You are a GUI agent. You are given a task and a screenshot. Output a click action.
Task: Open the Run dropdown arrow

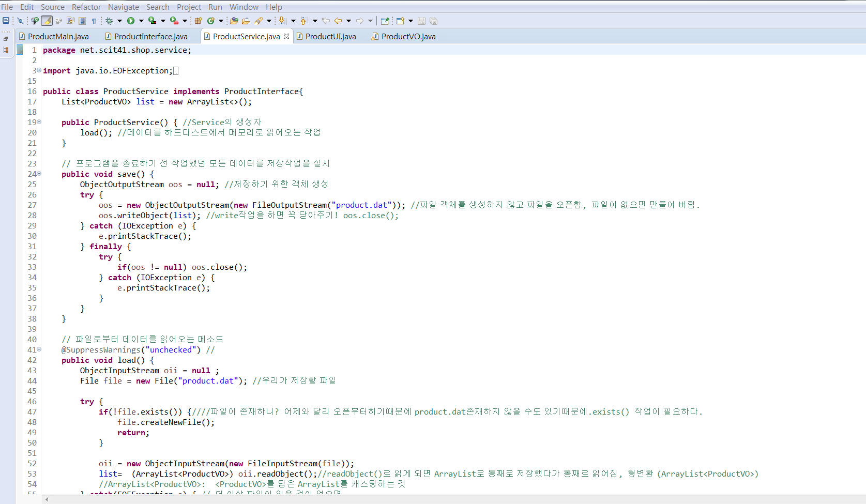[x=141, y=21]
